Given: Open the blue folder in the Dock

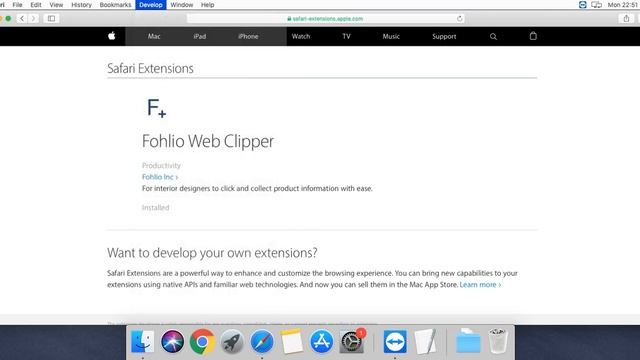Looking at the screenshot, I should click(468, 341).
